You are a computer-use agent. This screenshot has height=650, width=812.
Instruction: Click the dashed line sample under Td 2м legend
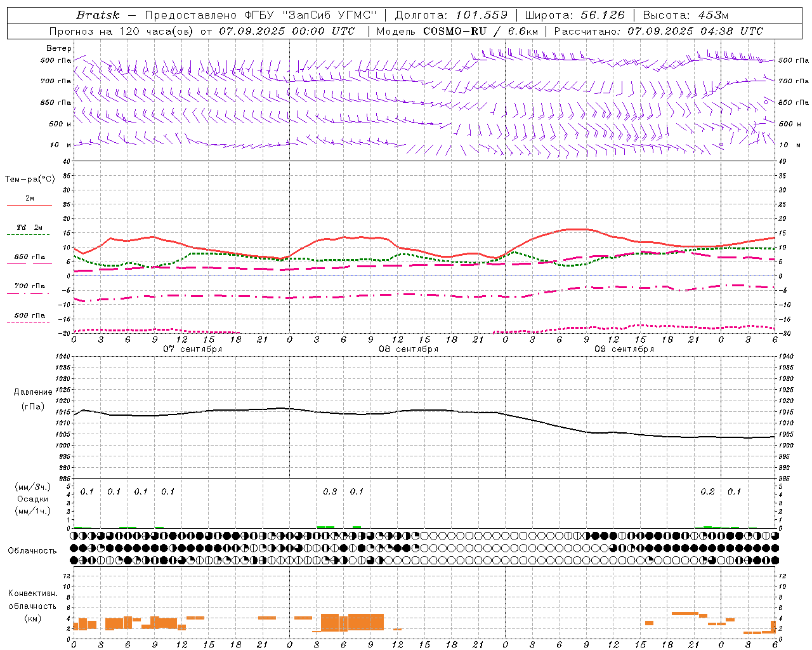point(29,235)
